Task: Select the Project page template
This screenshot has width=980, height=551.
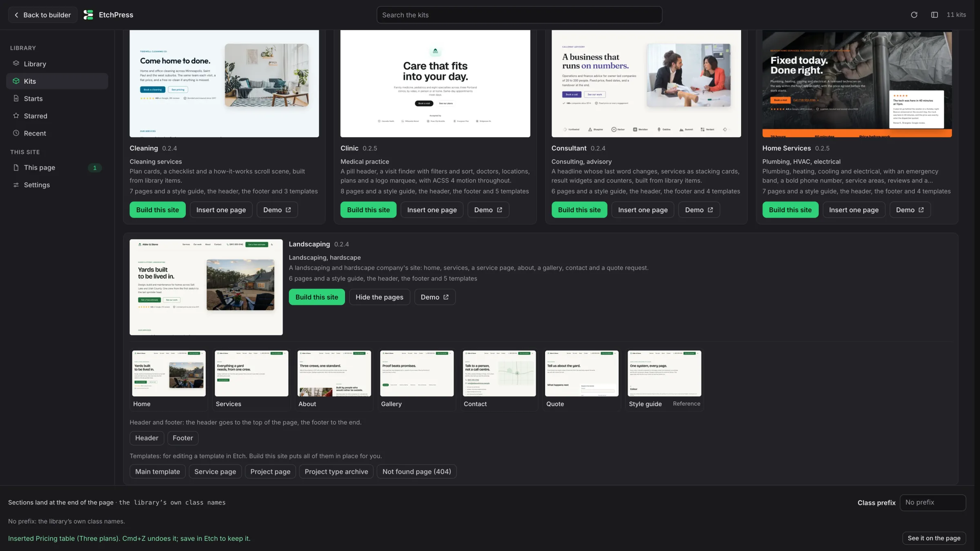Action: (270, 471)
